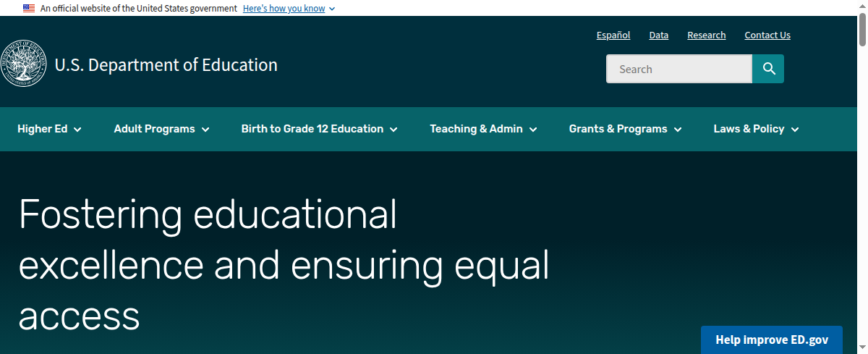Viewport: 868px width, 354px height.
Task: Go to the Research page link
Action: [x=706, y=35]
